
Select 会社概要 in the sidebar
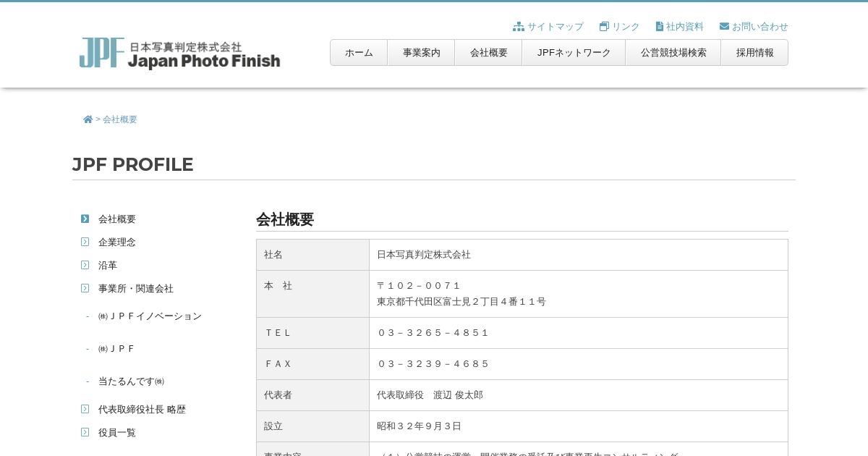[x=117, y=219]
